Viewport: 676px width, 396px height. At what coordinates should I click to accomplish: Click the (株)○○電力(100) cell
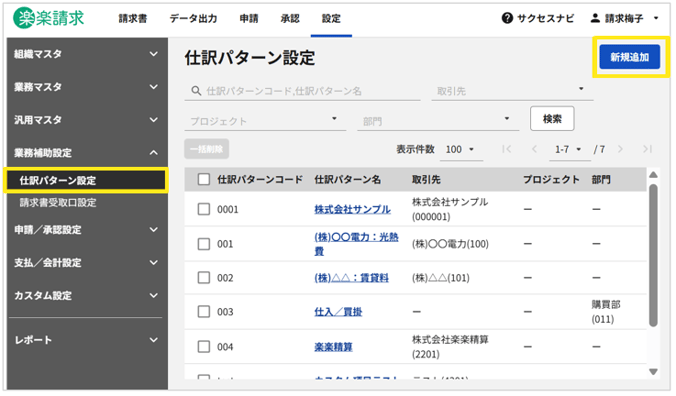[450, 244]
